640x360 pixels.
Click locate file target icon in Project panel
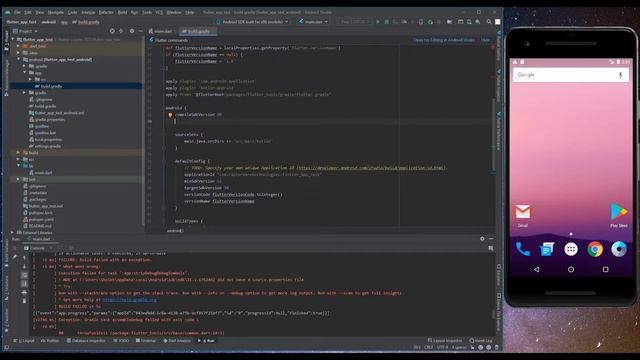pyautogui.click(x=112, y=31)
